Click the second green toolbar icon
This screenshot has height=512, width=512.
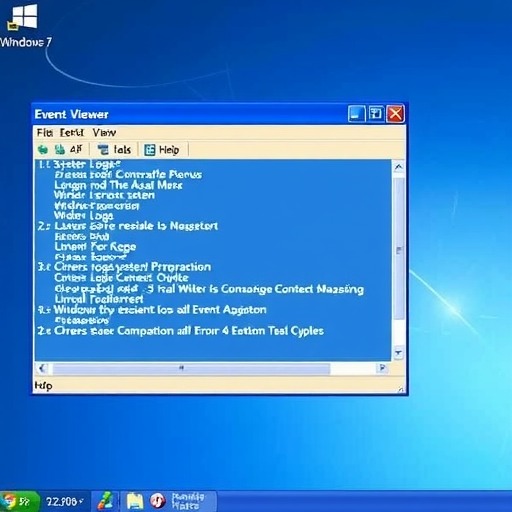[x=60, y=150]
